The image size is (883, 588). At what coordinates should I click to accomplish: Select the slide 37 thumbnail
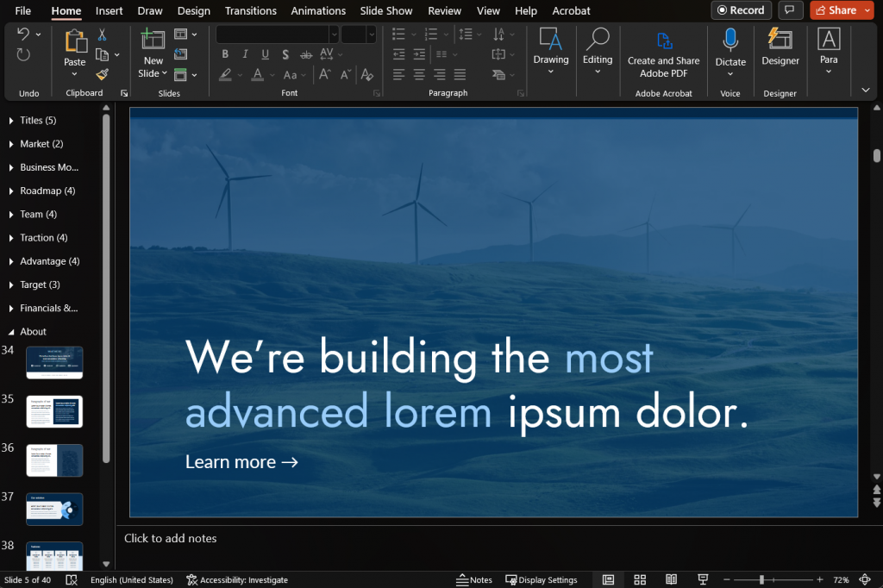pyautogui.click(x=54, y=509)
